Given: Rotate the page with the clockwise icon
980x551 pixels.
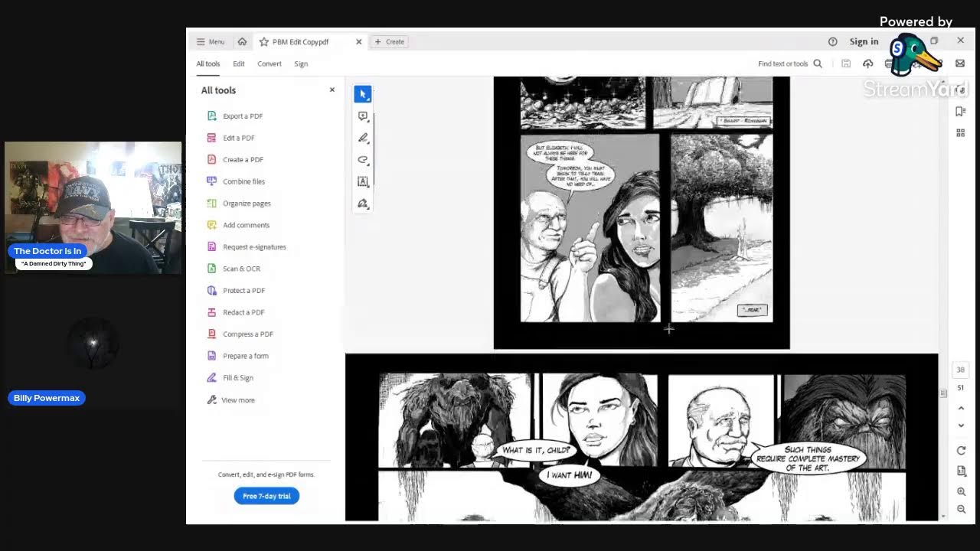Looking at the screenshot, I should (x=961, y=451).
